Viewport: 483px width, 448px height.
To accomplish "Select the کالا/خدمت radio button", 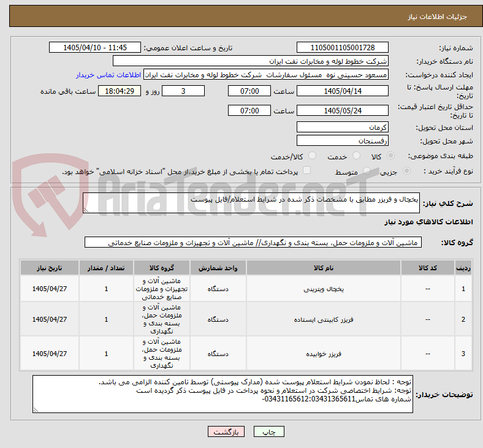I will click(x=313, y=156).
